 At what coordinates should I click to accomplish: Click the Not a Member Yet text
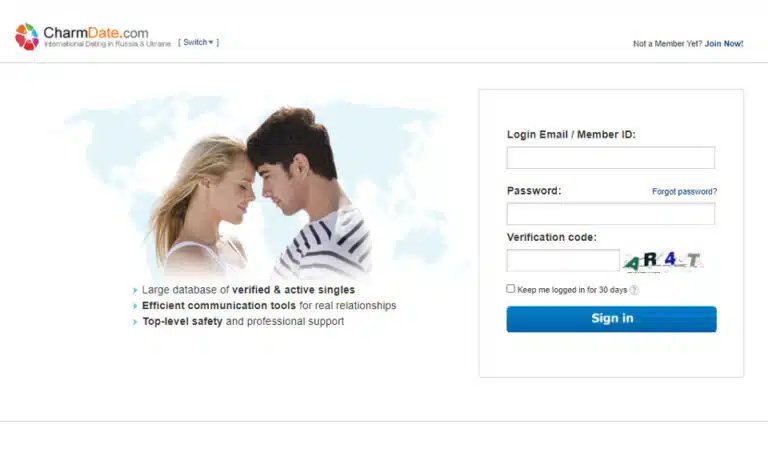click(x=668, y=44)
